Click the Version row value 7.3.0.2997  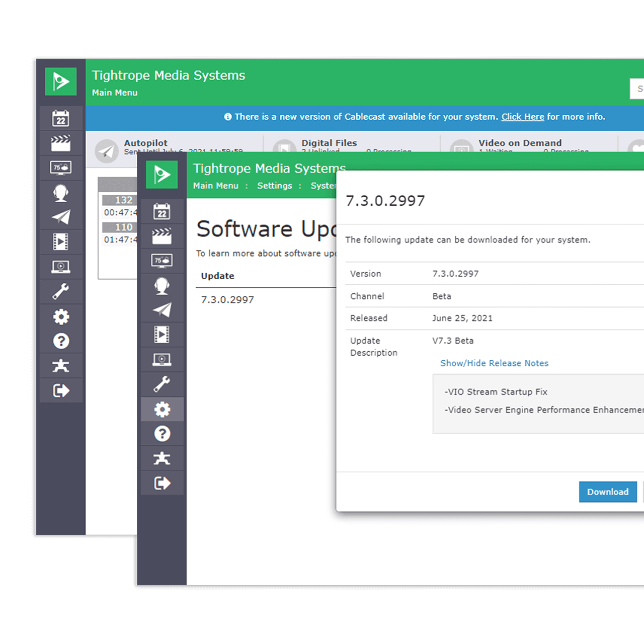455,274
